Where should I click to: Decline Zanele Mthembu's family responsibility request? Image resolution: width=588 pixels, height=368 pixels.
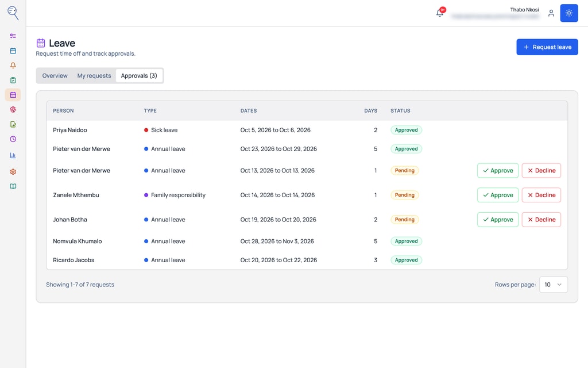[x=541, y=195]
